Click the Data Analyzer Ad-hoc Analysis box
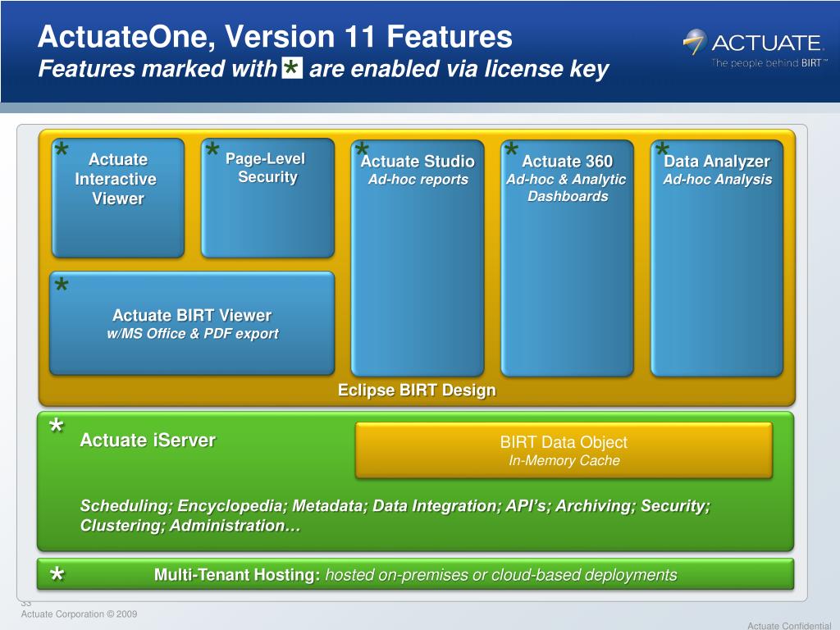This screenshot has width=840, height=630. [717, 258]
